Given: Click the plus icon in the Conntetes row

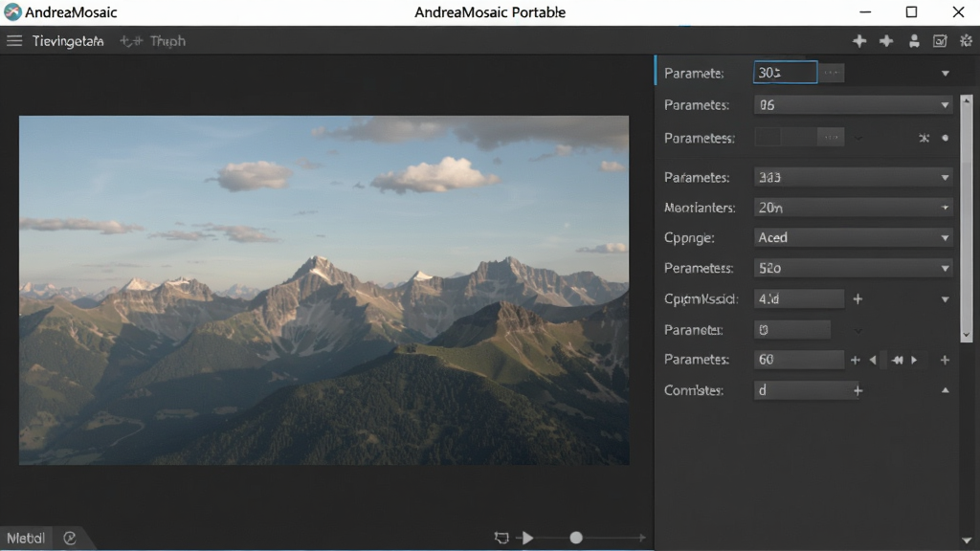Looking at the screenshot, I should click(858, 390).
